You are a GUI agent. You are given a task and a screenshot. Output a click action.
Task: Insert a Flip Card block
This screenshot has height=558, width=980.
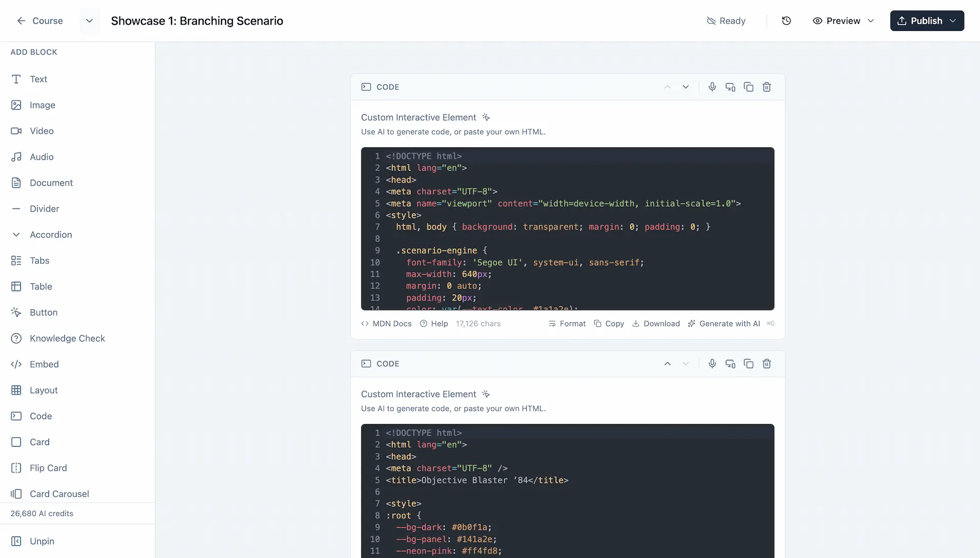(x=48, y=468)
